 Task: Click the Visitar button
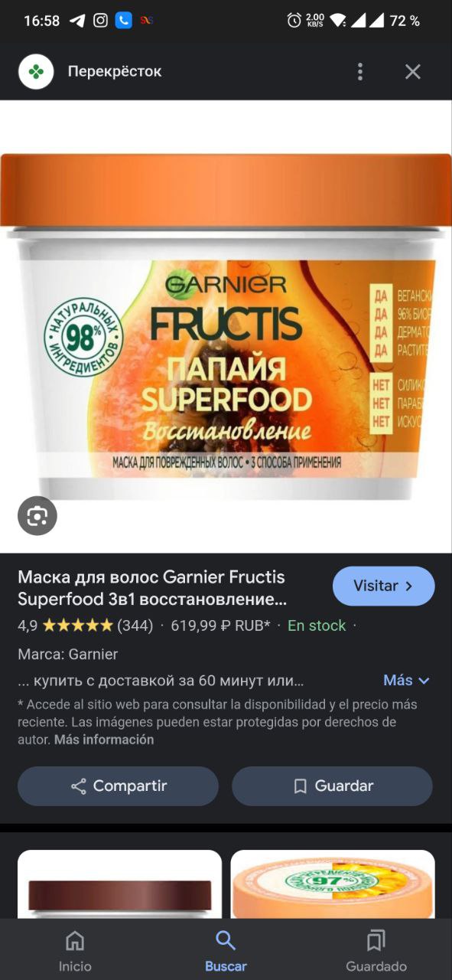(x=384, y=586)
